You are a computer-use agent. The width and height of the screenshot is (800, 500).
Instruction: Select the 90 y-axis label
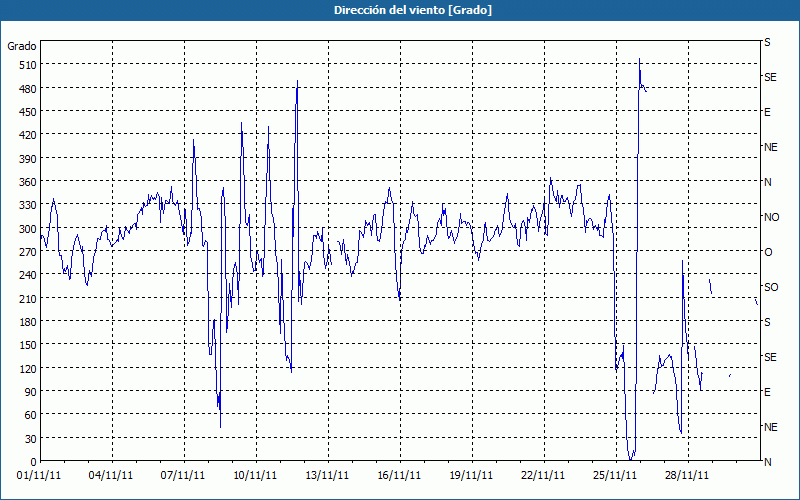click(31, 391)
